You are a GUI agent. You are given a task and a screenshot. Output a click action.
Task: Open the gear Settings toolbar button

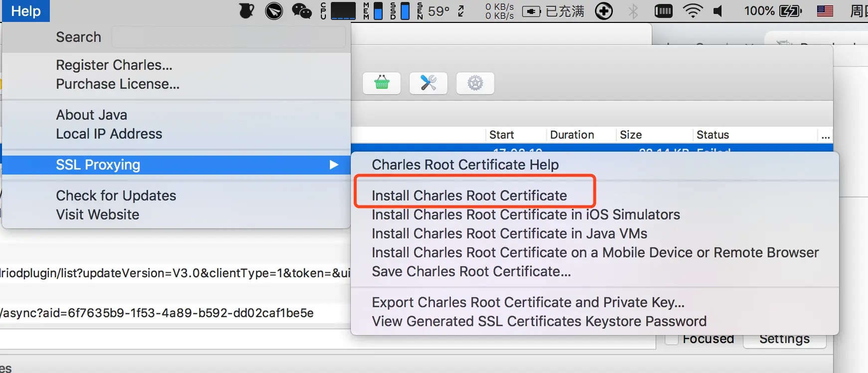[475, 83]
